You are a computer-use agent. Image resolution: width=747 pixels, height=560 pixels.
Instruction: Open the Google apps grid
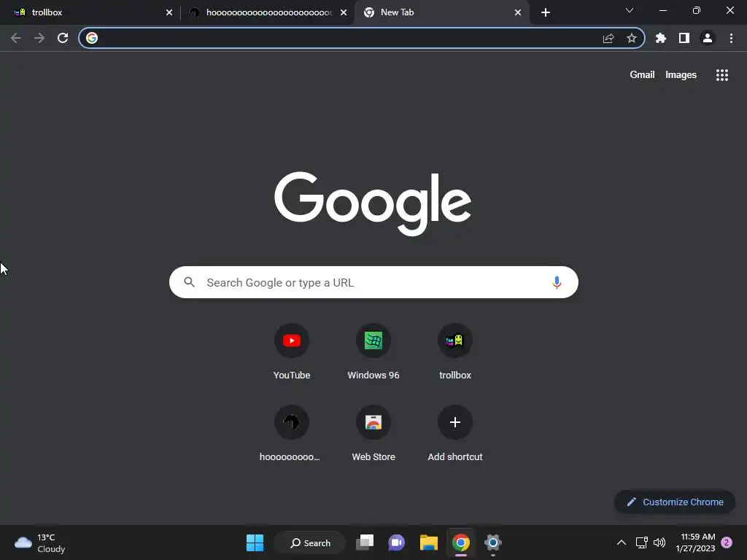(x=721, y=75)
